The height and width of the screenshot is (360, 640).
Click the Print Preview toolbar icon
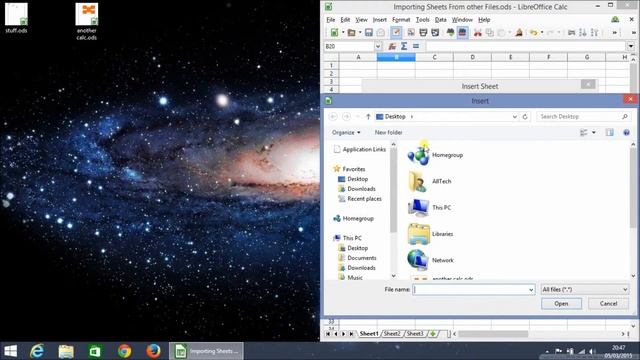(x=435, y=33)
